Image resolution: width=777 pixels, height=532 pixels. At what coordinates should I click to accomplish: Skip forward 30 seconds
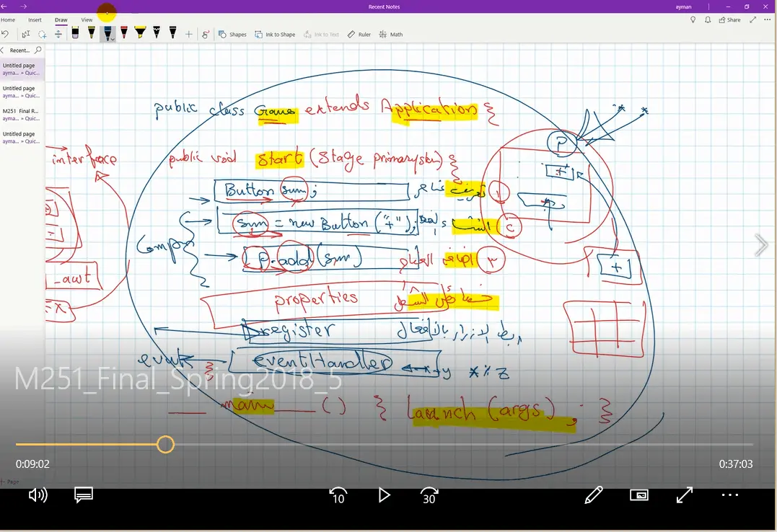pyautogui.click(x=429, y=495)
